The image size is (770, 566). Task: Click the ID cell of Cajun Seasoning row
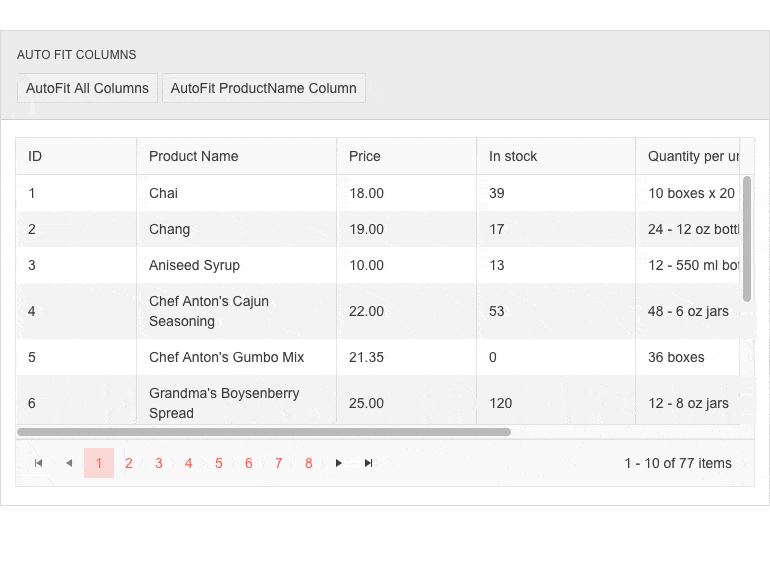point(76,311)
